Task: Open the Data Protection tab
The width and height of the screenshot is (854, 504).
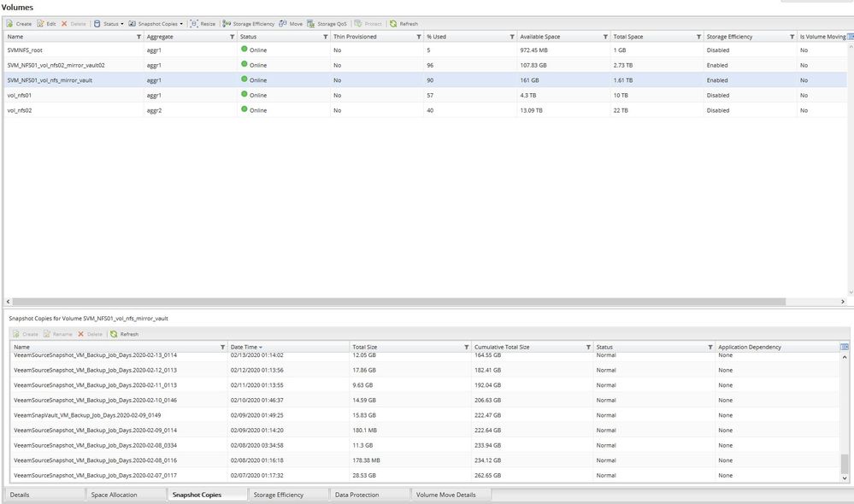Action: point(369,495)
